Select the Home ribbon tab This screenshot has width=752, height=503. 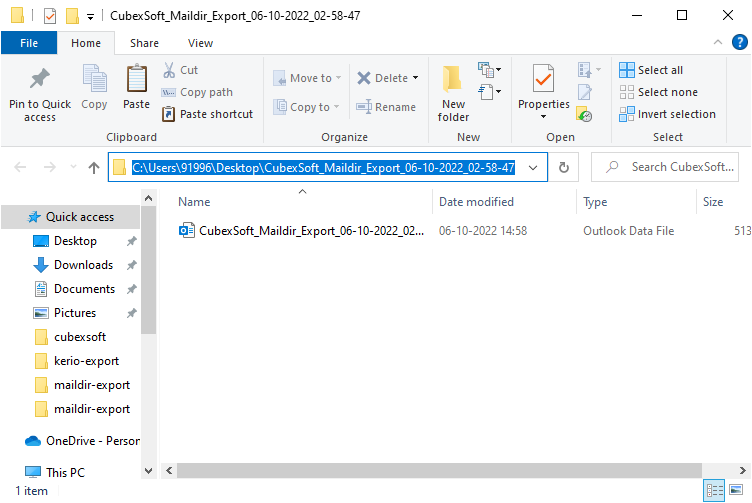click(86, 43)
